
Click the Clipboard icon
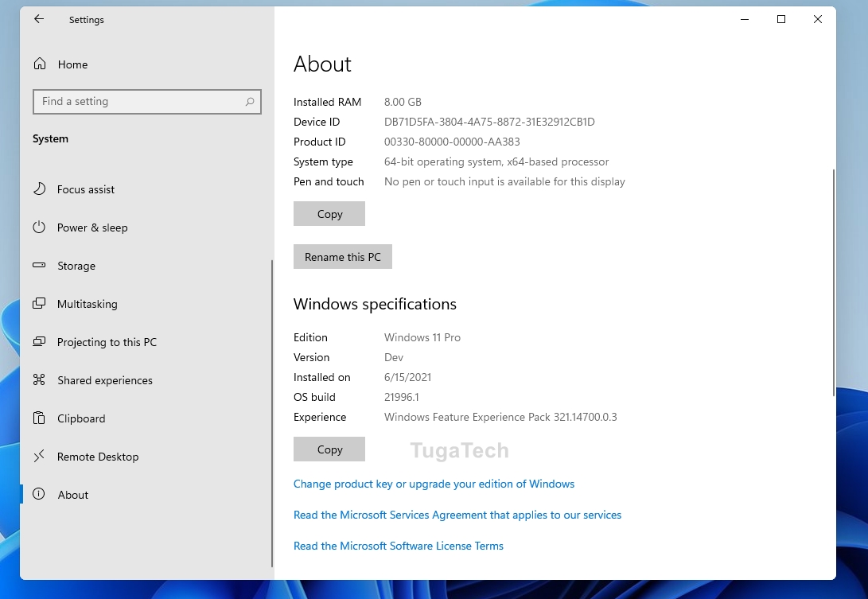point(39,418)
